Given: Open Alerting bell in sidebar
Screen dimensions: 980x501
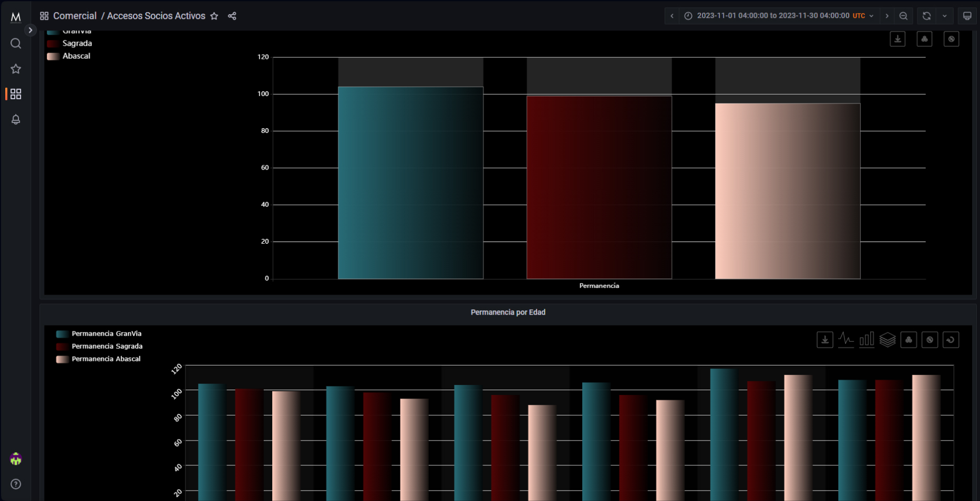Looking at the screenshot, I should click(16, 120).
